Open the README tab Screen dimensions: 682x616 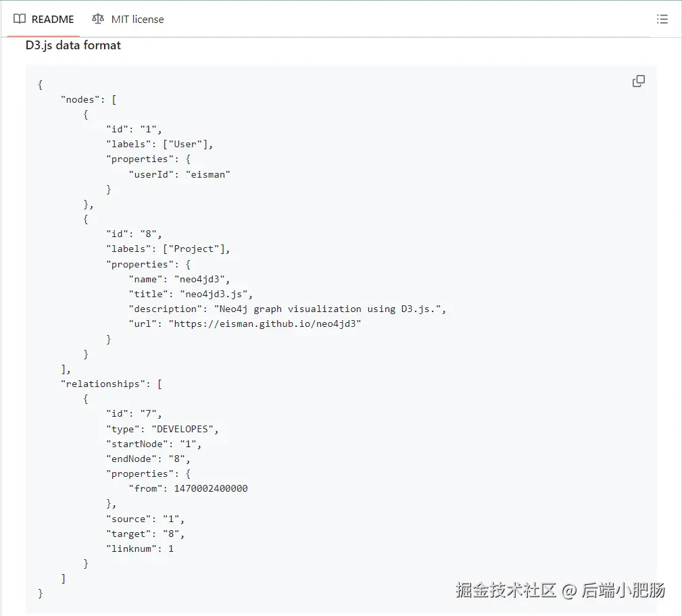[43, 19]
